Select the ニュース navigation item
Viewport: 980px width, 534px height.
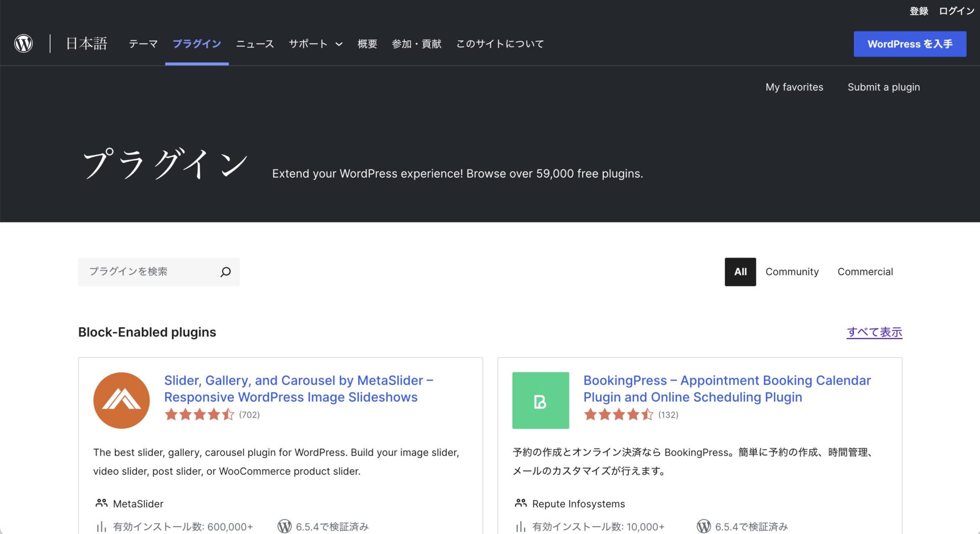(x=254, y=44)
